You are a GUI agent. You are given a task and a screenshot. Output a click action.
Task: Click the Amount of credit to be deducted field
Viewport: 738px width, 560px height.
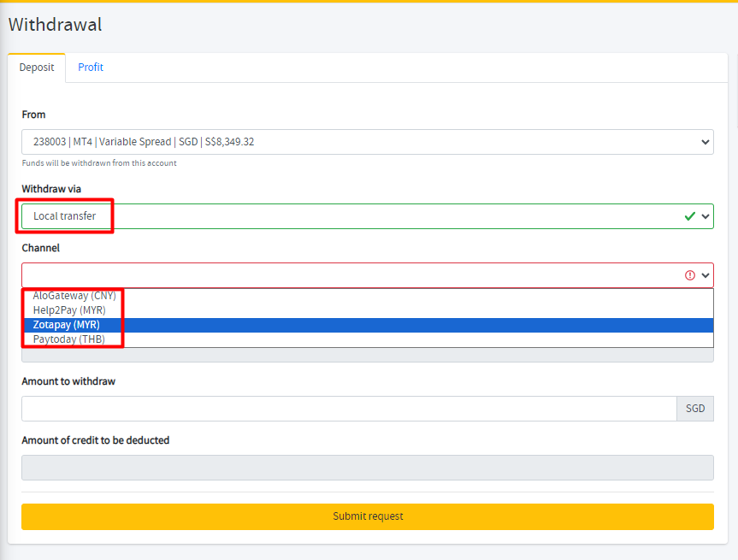tap(368, 468)
